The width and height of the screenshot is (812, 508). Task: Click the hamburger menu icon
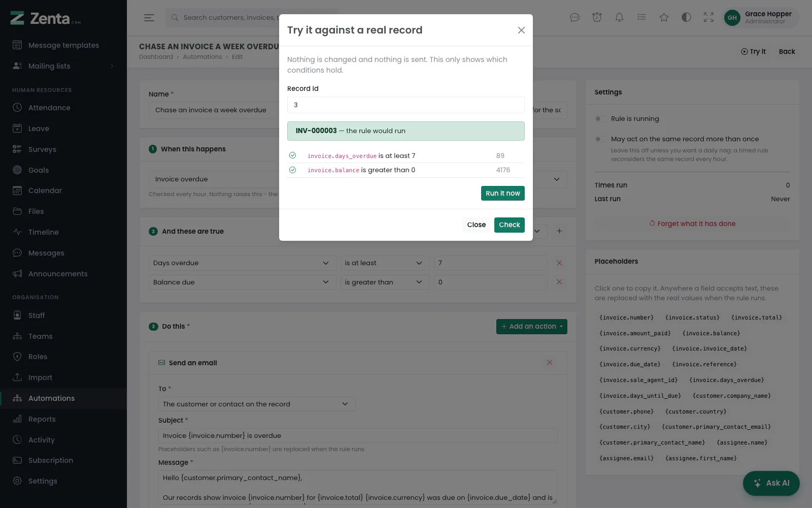(x=149, y=18)
